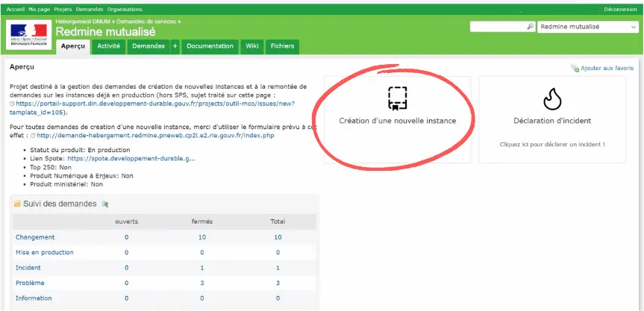644x311 pixels.
Task: Open the Activité tab
Action: pos(109,46)
